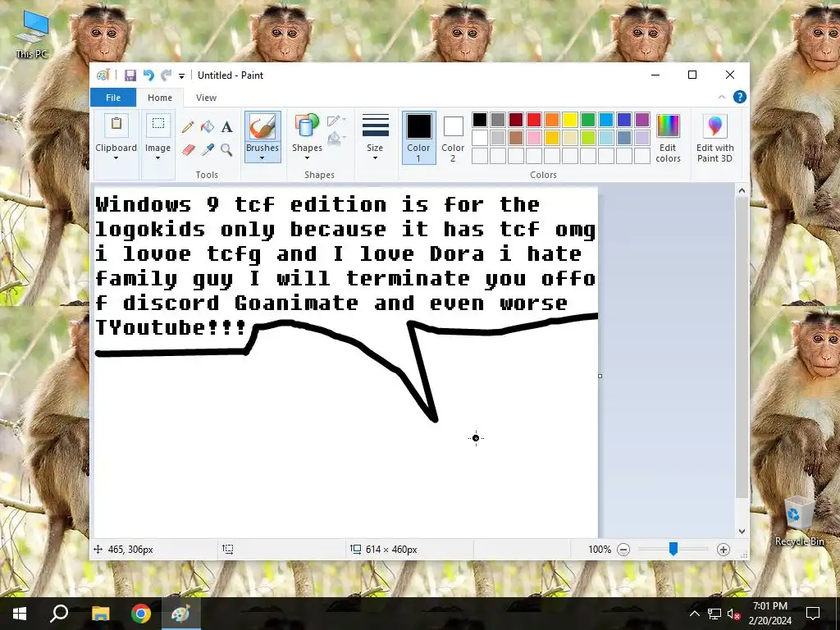This screenshot has width=840, height=630.
Task: Click the Save icon in title bar
Action: (130, 75)
